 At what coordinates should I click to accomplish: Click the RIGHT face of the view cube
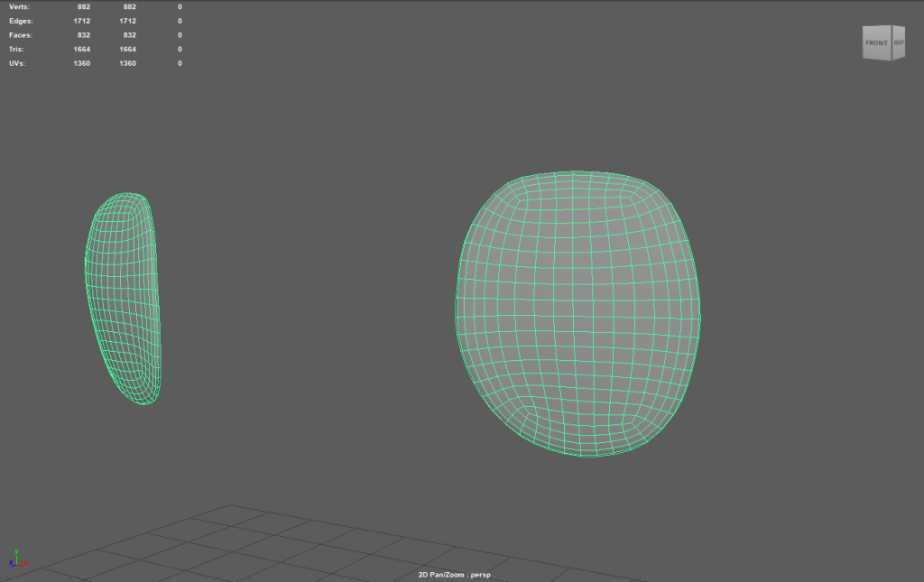[899, 42]
